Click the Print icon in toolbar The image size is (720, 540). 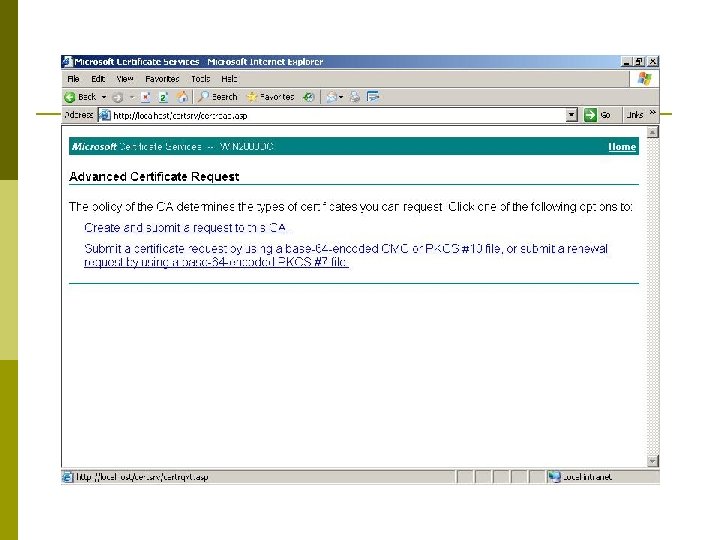(354, 97)
